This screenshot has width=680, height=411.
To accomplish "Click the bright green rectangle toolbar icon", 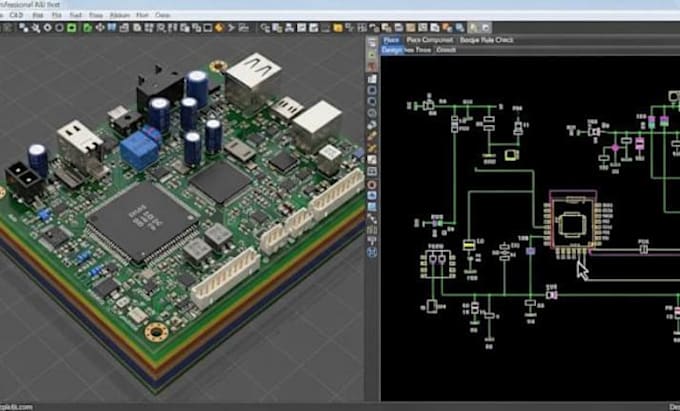I will coord(71,28).
